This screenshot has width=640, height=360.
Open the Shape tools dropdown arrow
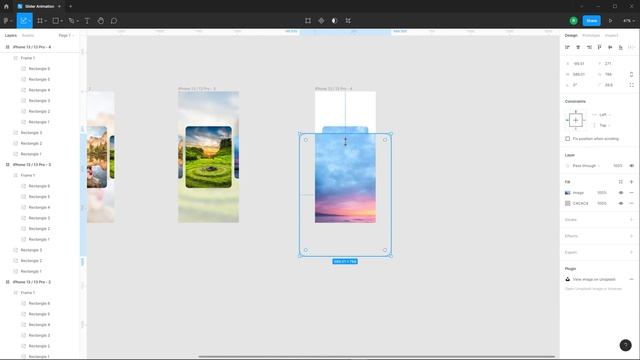62,21
